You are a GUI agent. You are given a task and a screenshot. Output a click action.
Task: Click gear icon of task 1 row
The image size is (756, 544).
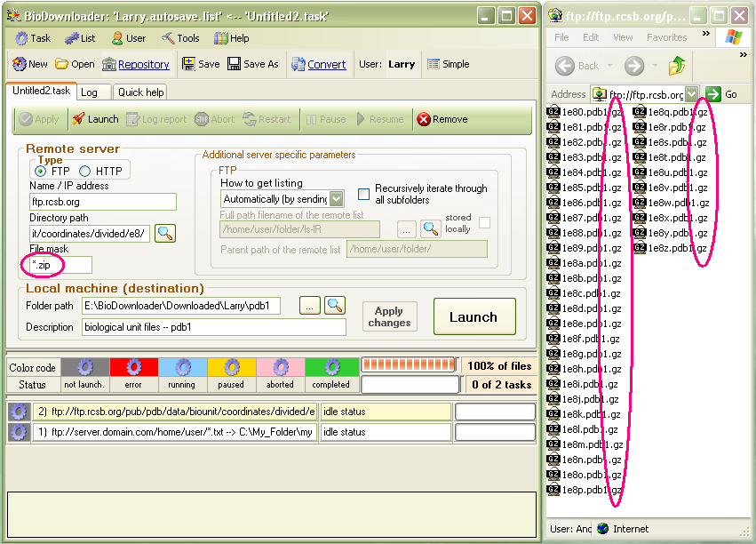(x=19, y=432)
